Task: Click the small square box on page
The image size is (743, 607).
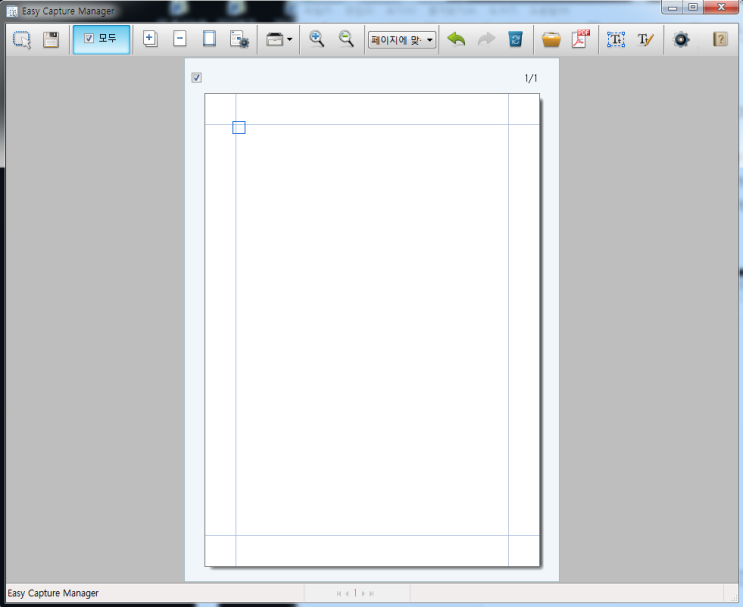Action: coord(239,127)
